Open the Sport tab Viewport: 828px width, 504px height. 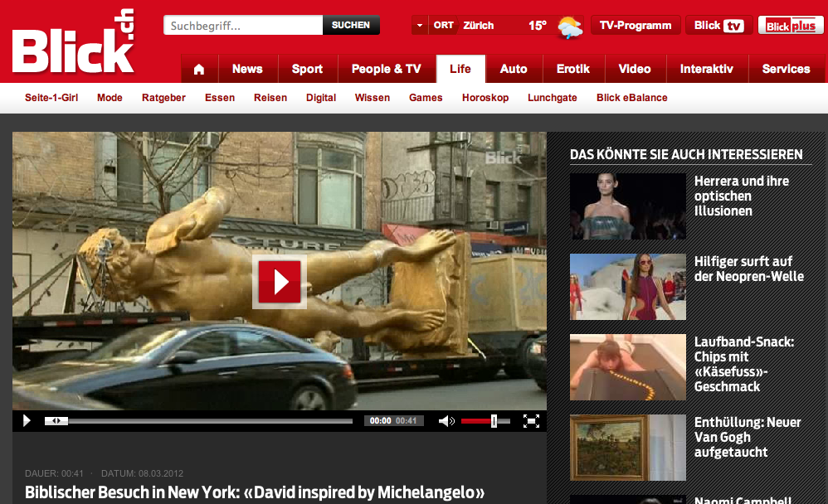pos(307,69)
